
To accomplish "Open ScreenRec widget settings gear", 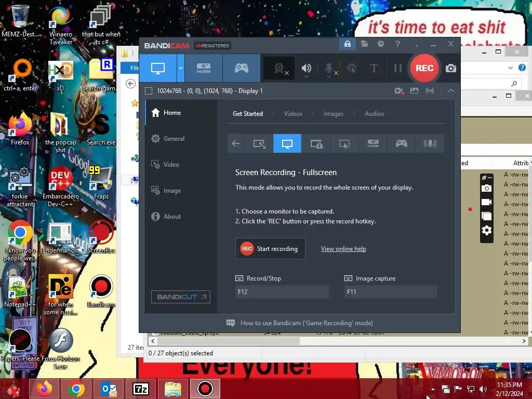I will coord(486,231).
